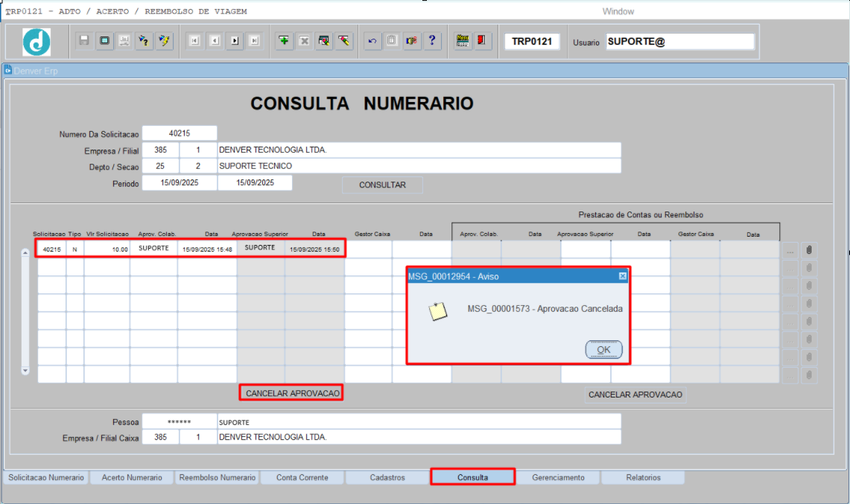Go to the next record arrow
This screenshot has width=850, height=504.
tap(235, 42)
